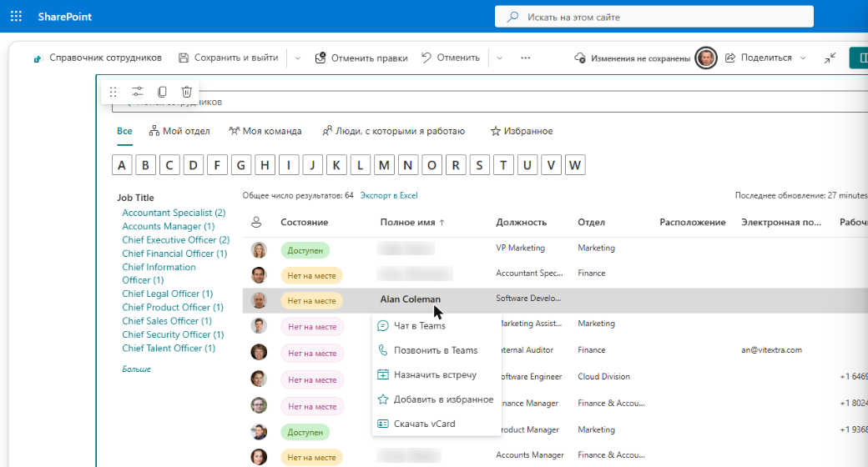The width and height of the screenshot is (868, 467).
Task: Open the Поделиться dropdown chevron
Action: click(x=803, y=58)
